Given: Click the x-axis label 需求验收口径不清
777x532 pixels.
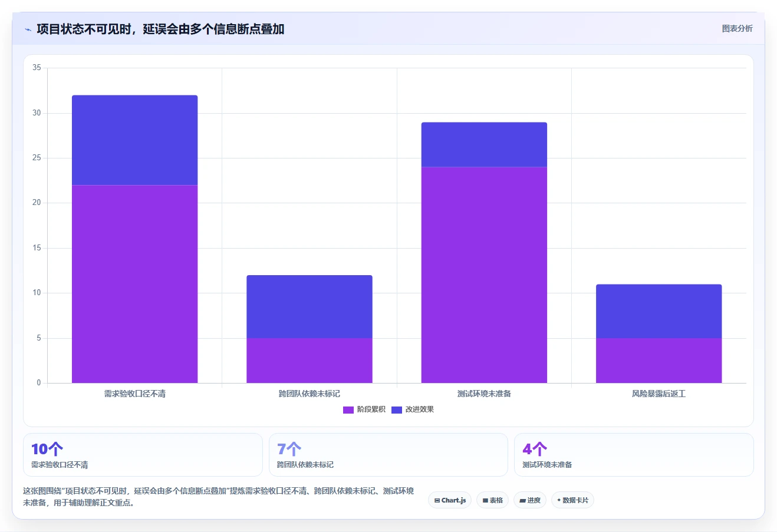Looking at the screenshot, I should (x=135, y=394).
